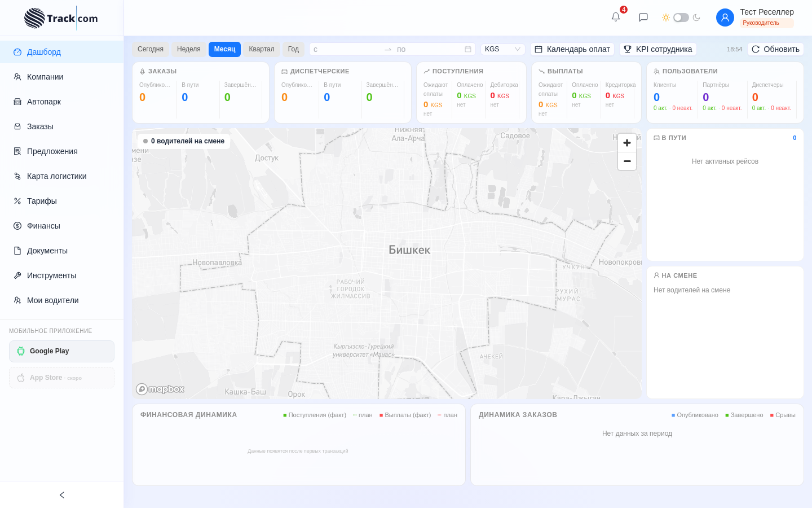Toggle Завершено legend entry
This screenshot has width=812, height=508.
(x=744, y=415)
